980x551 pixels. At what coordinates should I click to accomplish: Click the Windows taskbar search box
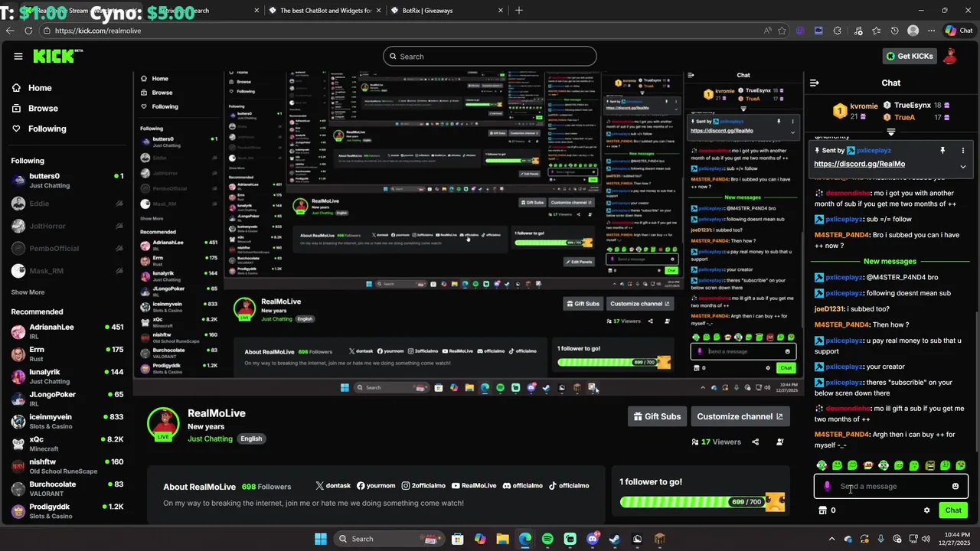click(389, 539)
